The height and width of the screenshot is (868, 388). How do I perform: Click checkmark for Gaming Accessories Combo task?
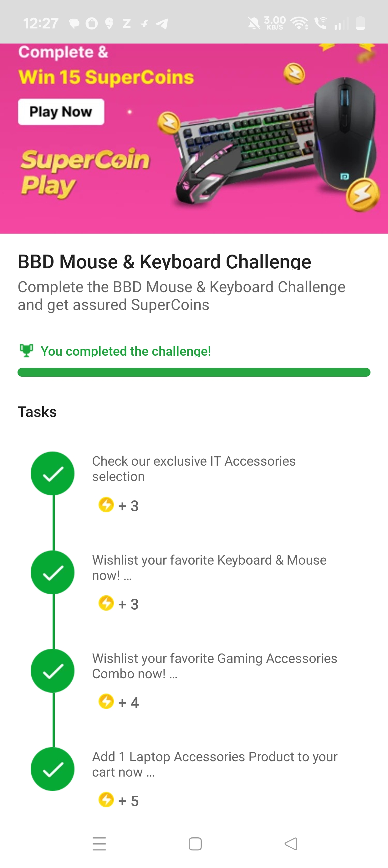tap(53, 670)
